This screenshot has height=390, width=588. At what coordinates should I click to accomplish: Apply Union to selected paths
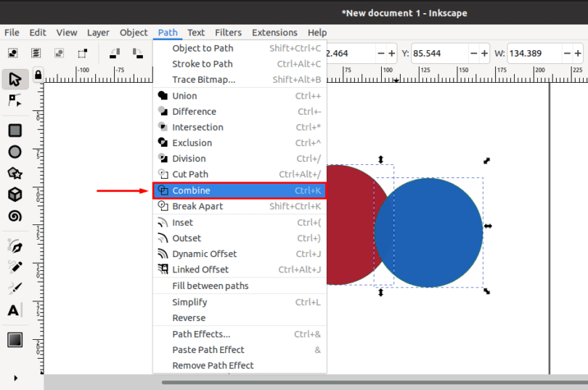pyautogui.click(x=240, y=96)
